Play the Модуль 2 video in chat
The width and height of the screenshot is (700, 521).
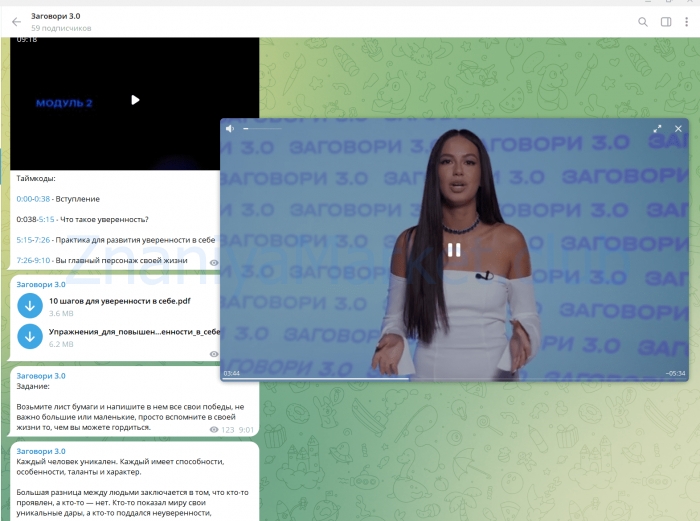(135, 100)
